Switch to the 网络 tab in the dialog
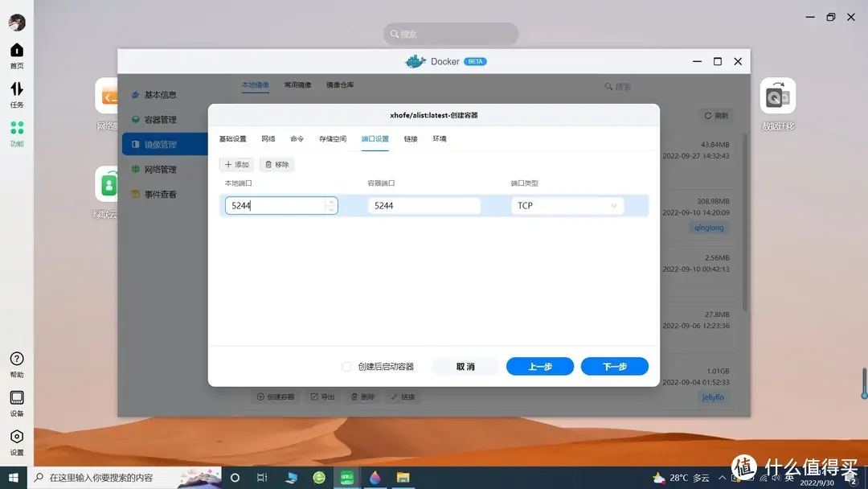Image resolution: width=868 pixels, height=489 pixels. coord(268,138)
